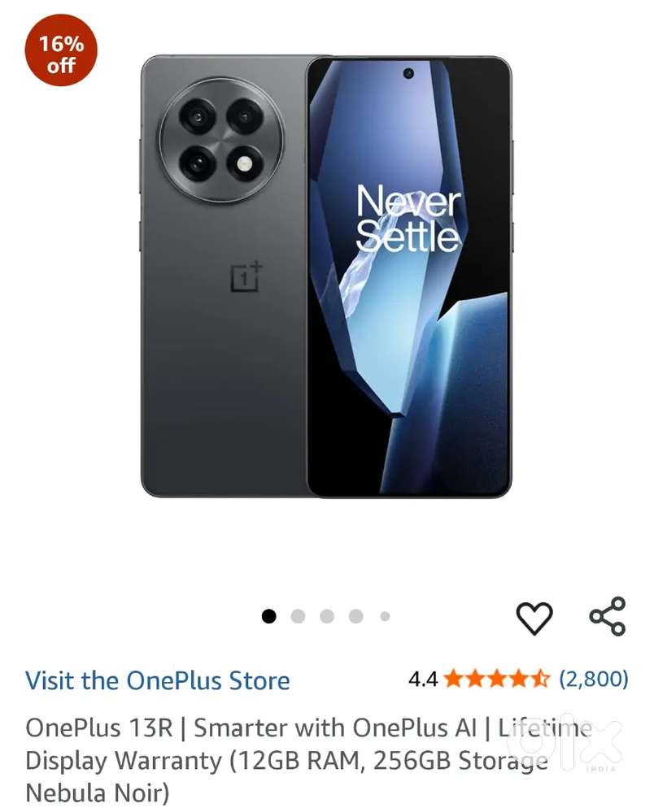Jump to the second image dot
Image resolution: width=654 pixels, height=812 pixels.
pyautogui.click(x=298, y=616)
